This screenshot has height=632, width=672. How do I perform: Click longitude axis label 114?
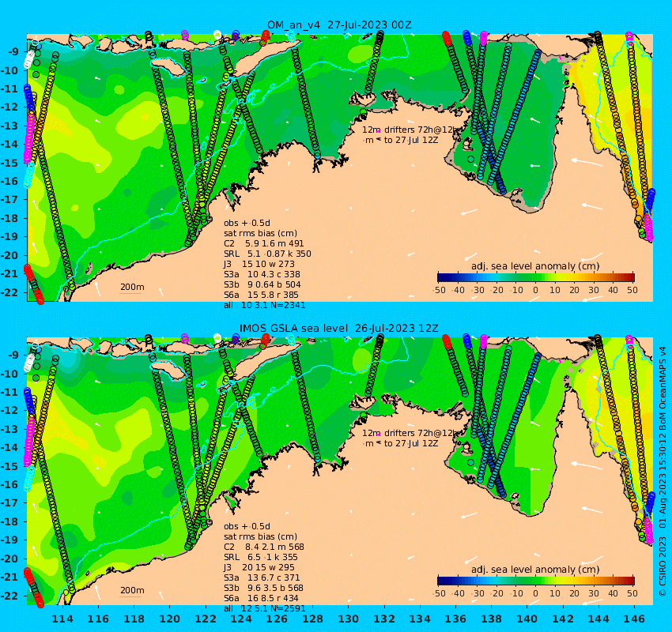pyautogui.click(x=62, y=619)
